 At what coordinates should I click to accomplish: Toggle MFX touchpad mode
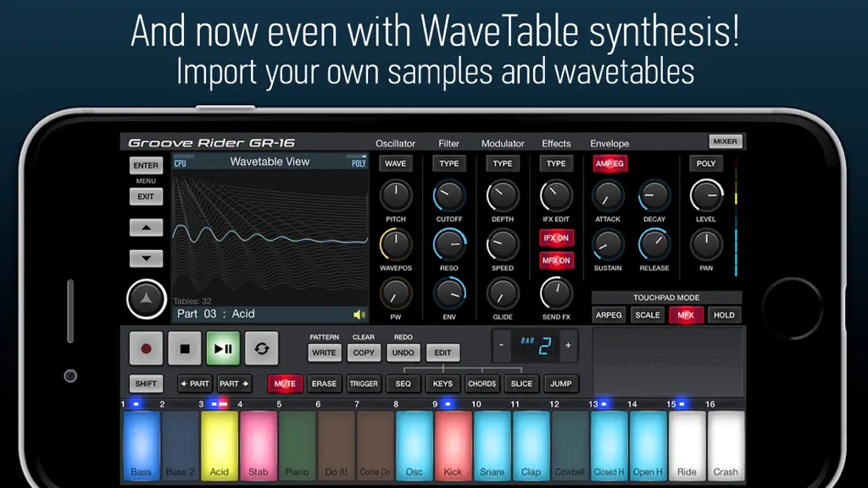click(686, 315)
